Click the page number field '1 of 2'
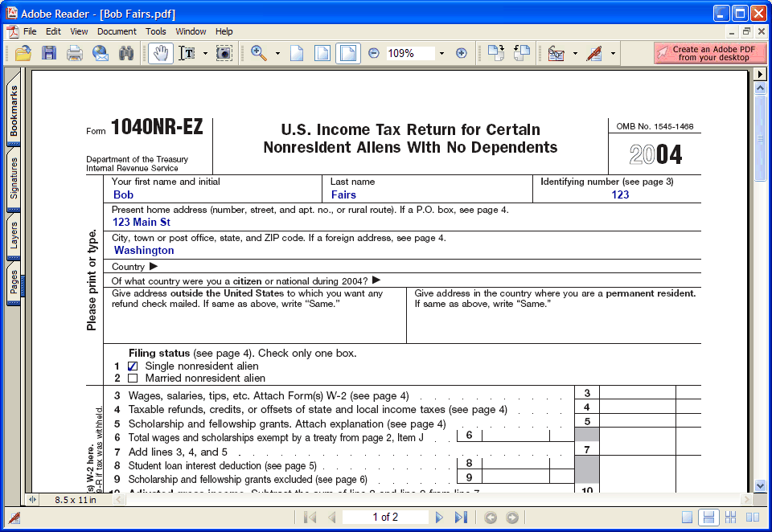Viewport: 772px width, 532px height. pos(385,518)
